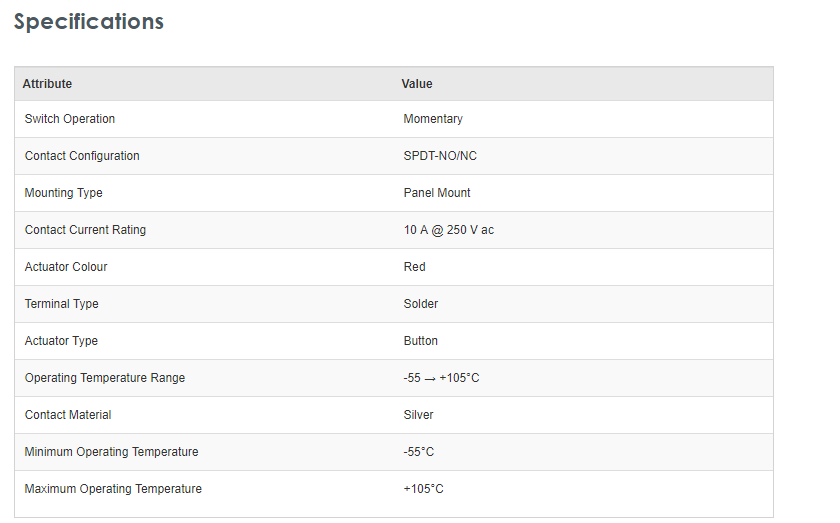Click the +105°C maximum temperature value
Image resolution: width=840 pixels, height=523 pixels.
pos(423,489)
